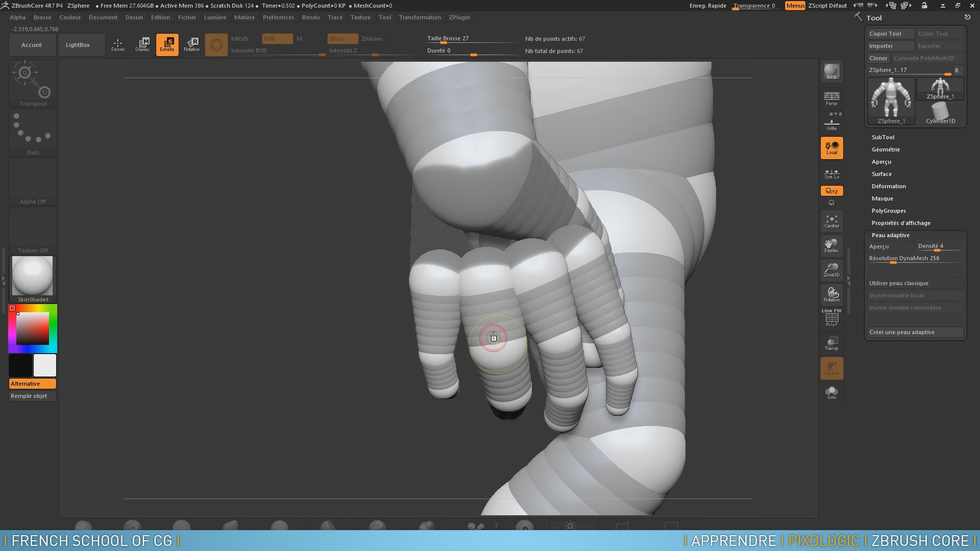The image size is (980, 551).
Task: Open the Alpha menu
Action: (18, 17)
